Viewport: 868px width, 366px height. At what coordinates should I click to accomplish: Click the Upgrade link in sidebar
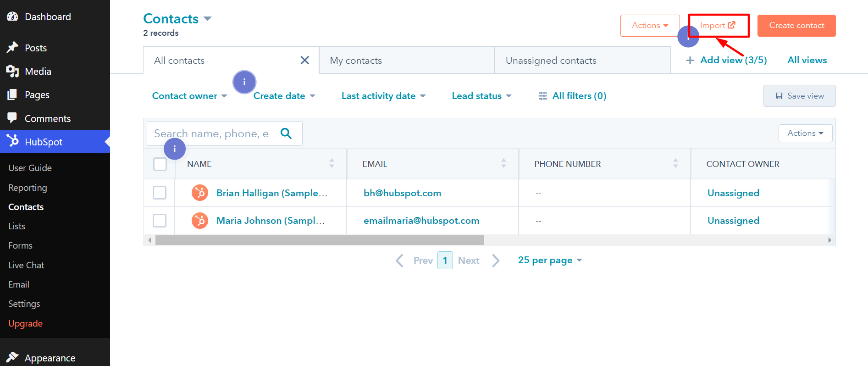point(25,323)
